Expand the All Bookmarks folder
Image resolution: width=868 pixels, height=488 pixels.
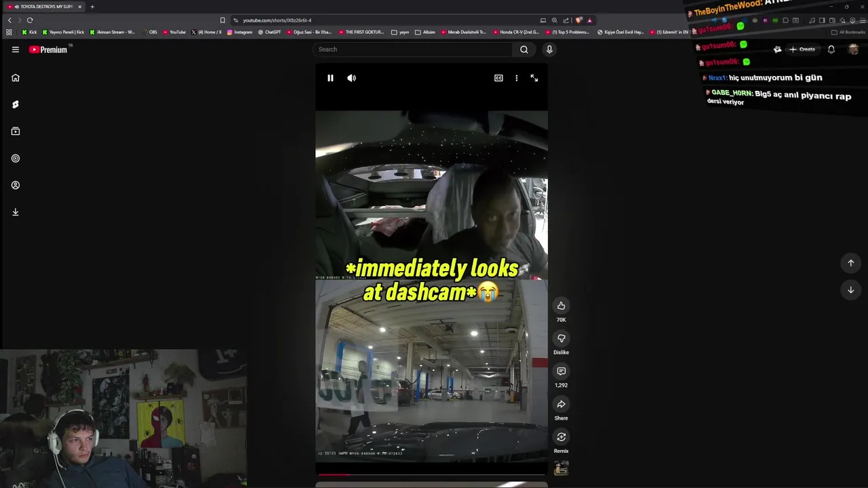click(848, 32)
